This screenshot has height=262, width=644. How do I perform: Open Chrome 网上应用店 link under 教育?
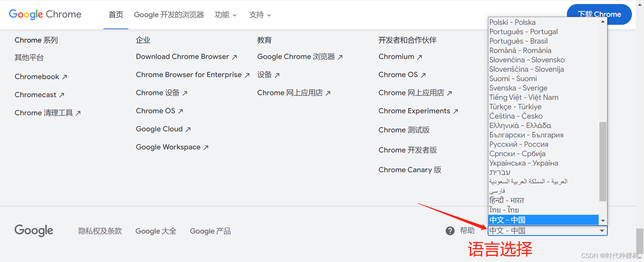click(294, 93)
